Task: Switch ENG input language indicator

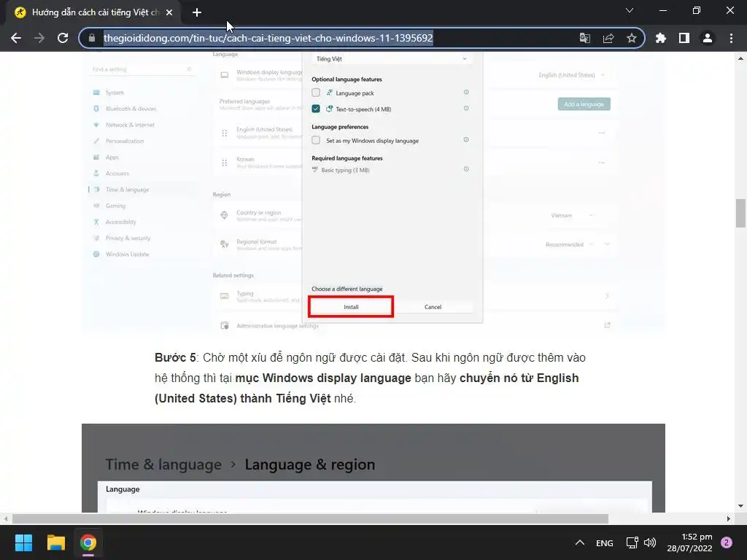Action: [605, 542]
